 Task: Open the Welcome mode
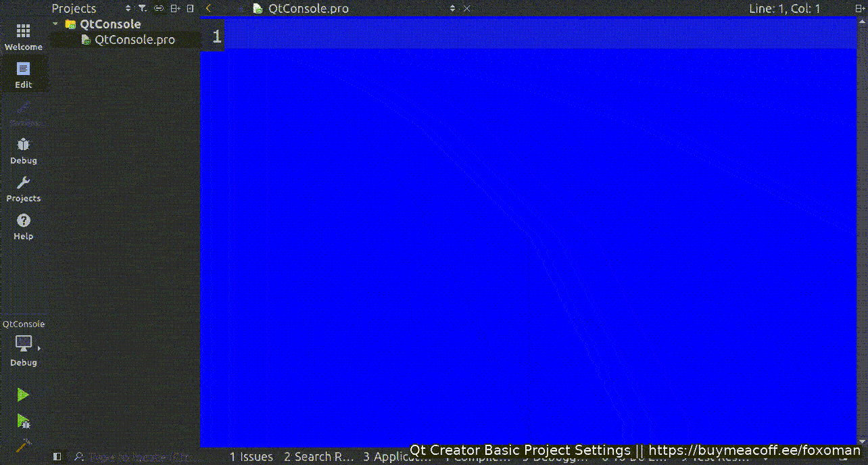24,38
